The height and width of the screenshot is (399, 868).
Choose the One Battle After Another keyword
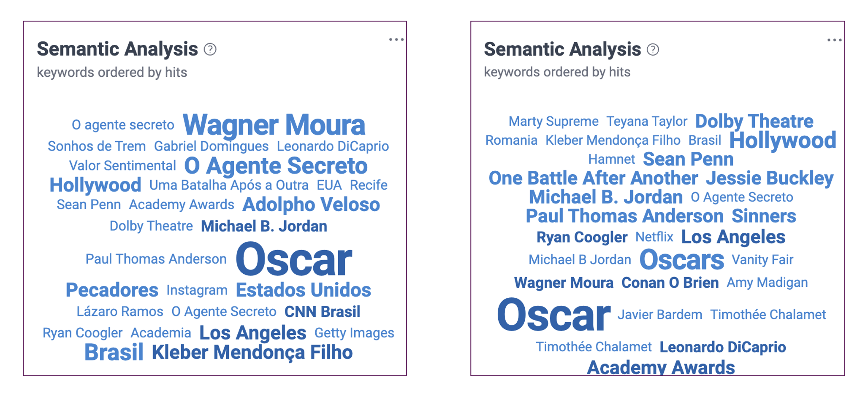[x=593, y=178]
